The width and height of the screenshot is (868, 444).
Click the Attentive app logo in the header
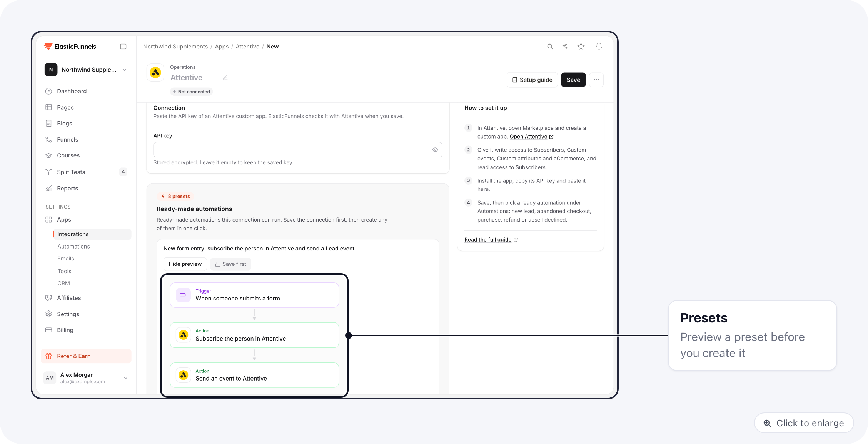click(155, 72)
